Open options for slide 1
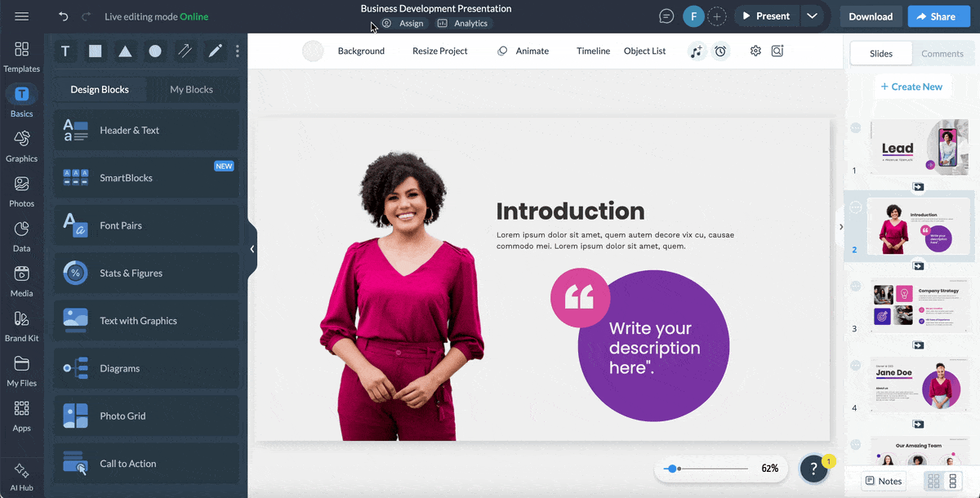Viewport: 980px width, 498px height. [x=856, y=128]
